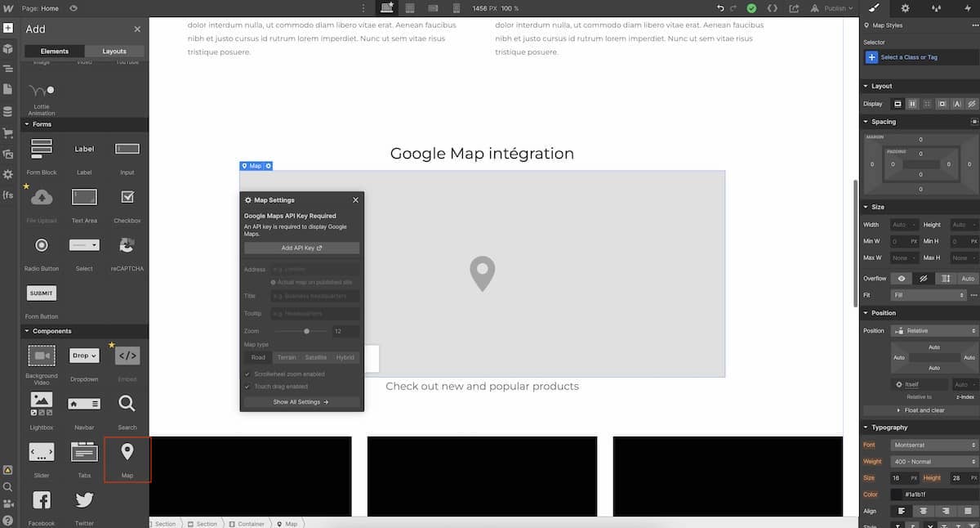Open the Style panel brush tab
This screenshot has height=528, width=980.
(x=874, y=8)
